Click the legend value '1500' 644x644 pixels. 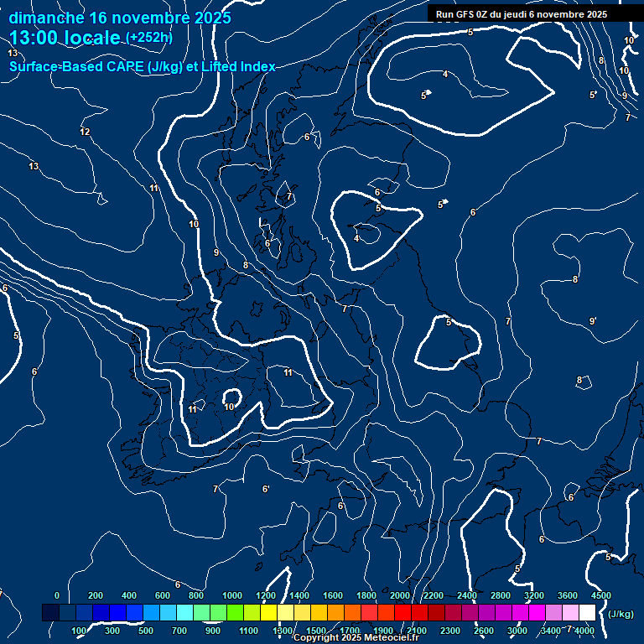tap(316, 631)
